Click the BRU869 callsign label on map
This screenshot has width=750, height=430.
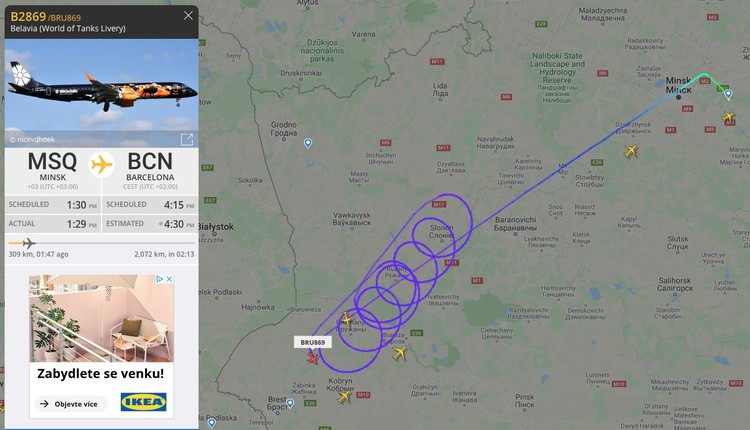[x=313, y=342]
